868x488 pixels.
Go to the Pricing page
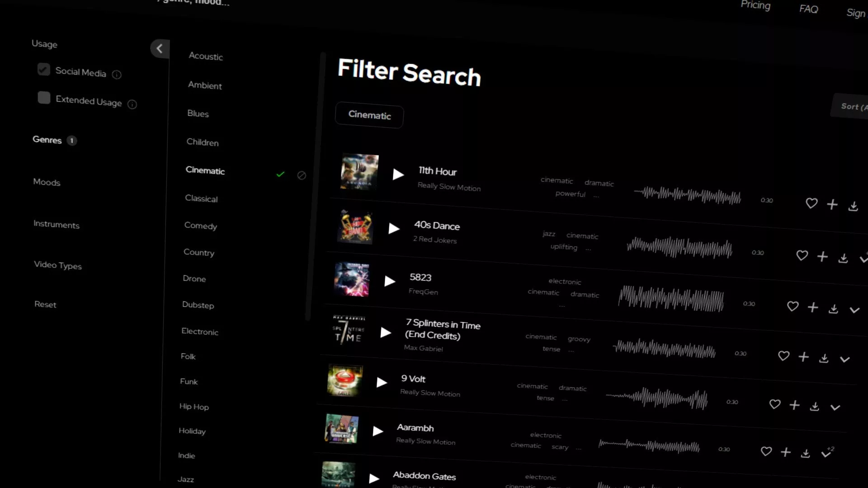click(755, 5)
